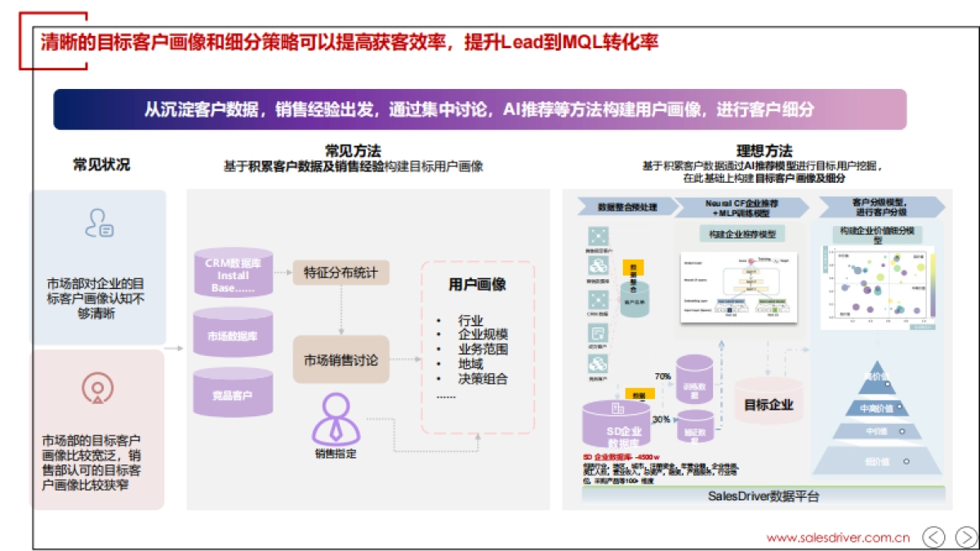The height and width of the screenshot is (551, 980).
Task: Click the 目标企业 oval label
Action: (768, 402)
